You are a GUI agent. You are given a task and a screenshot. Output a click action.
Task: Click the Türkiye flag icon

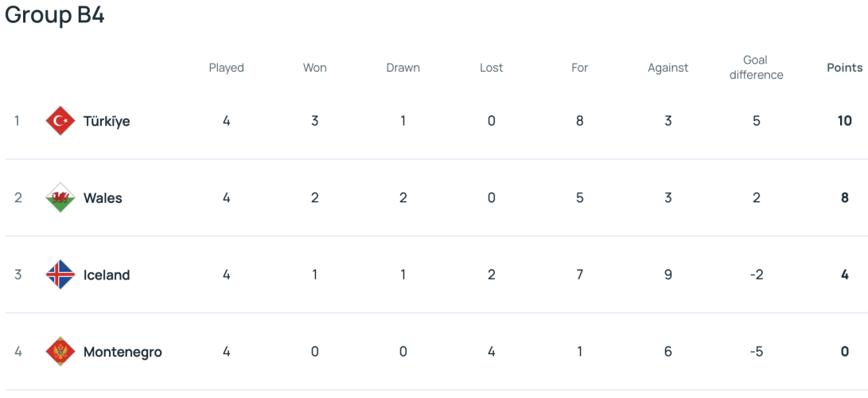[x=60, y=121]
